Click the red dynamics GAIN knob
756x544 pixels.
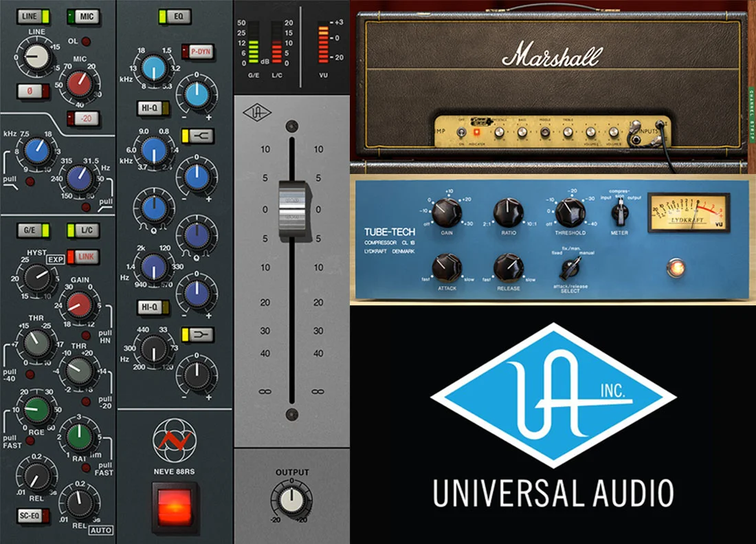tap(80, 305)
